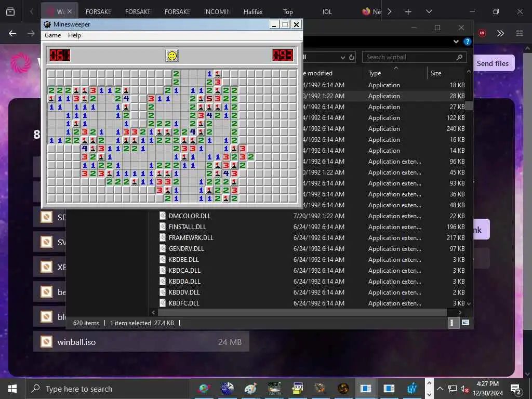Sort by the Size column header
Image resolution: width=532 pixels, height=399 pixels.
(x=436, y=73)
